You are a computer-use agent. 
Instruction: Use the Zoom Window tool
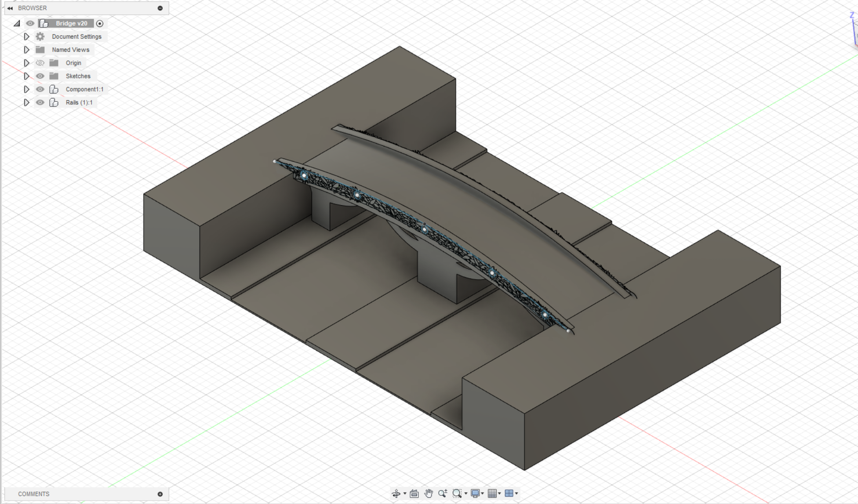pos(457,493)
